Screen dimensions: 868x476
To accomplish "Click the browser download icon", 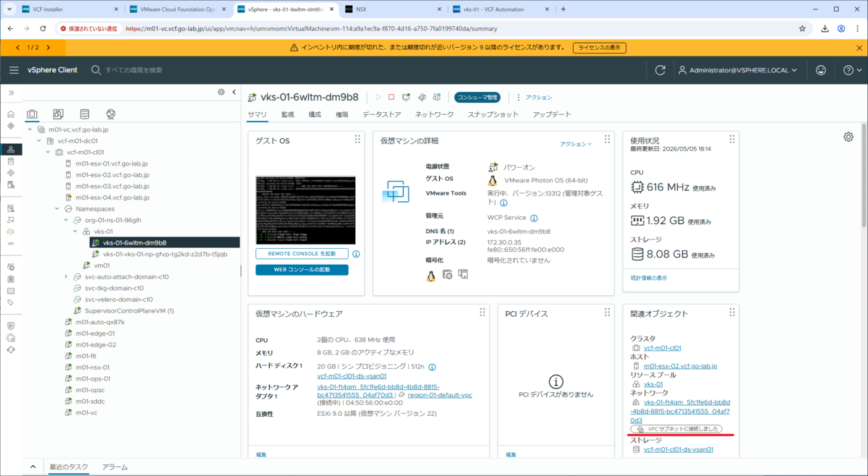I will click(x=825, y=28).
